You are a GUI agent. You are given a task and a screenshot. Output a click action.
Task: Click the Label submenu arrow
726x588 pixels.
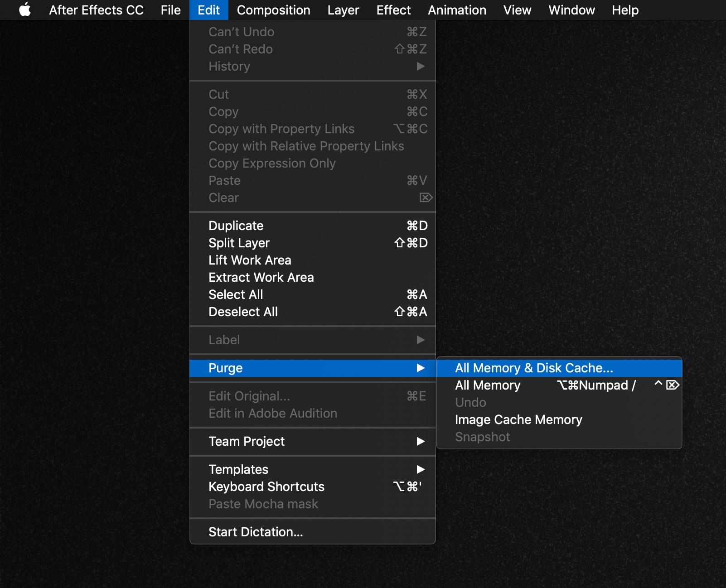(421, 340)
